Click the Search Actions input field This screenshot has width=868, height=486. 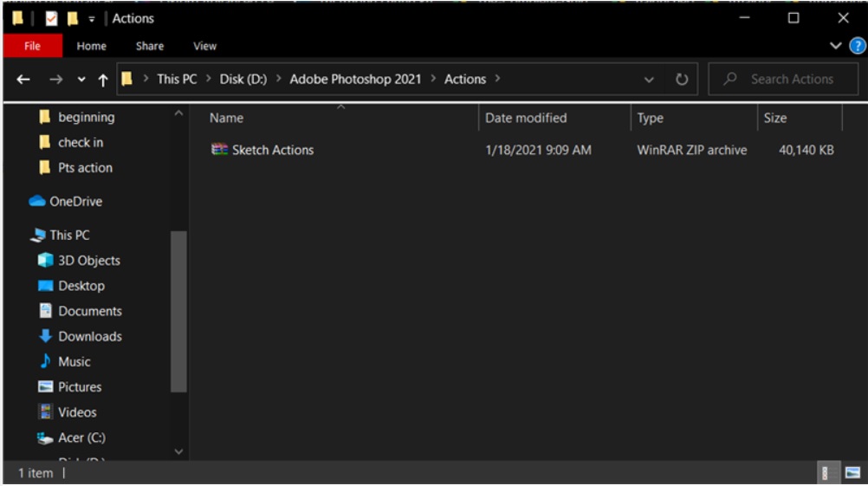791,79
